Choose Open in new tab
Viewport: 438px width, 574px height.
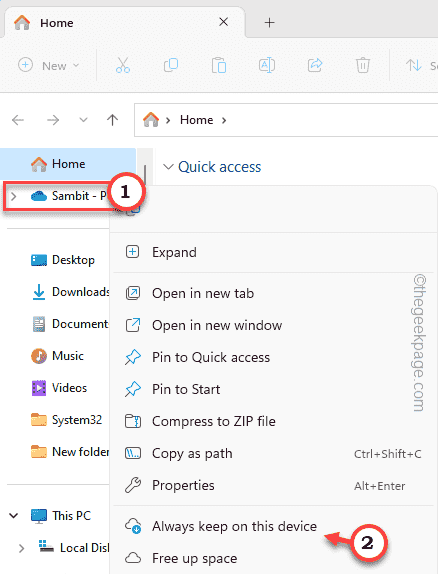click(273, 294)
